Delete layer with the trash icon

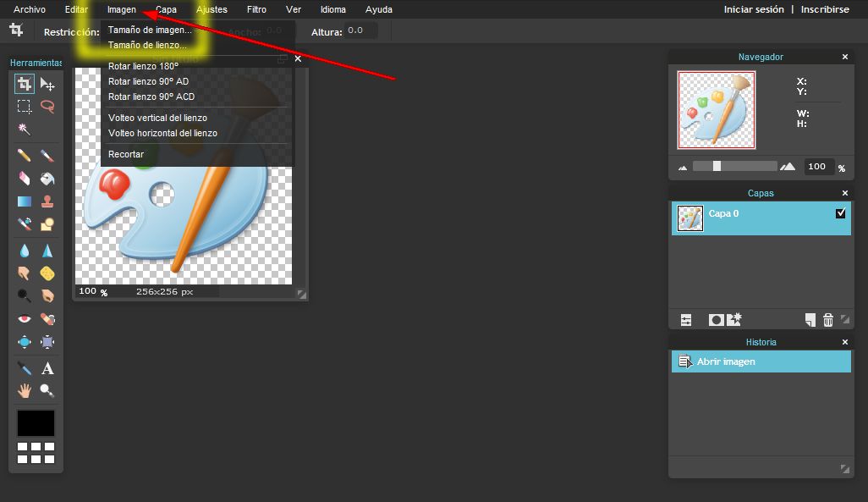click(x=828, y=320)
